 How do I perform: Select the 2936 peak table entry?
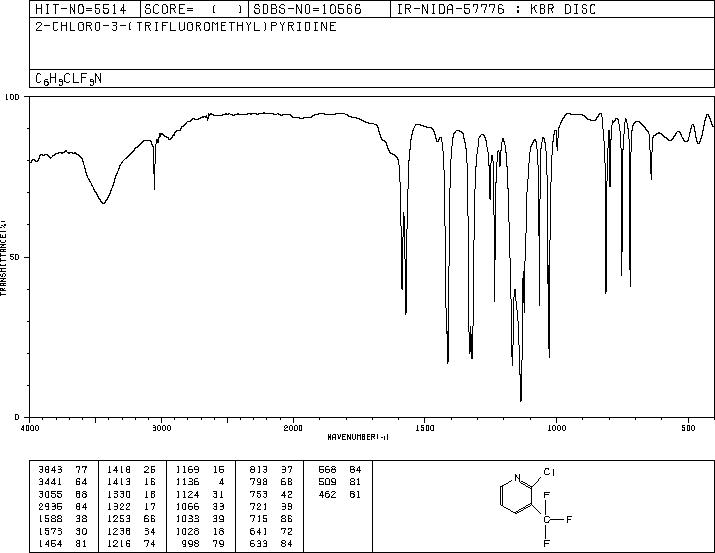[x=63, y=506]
